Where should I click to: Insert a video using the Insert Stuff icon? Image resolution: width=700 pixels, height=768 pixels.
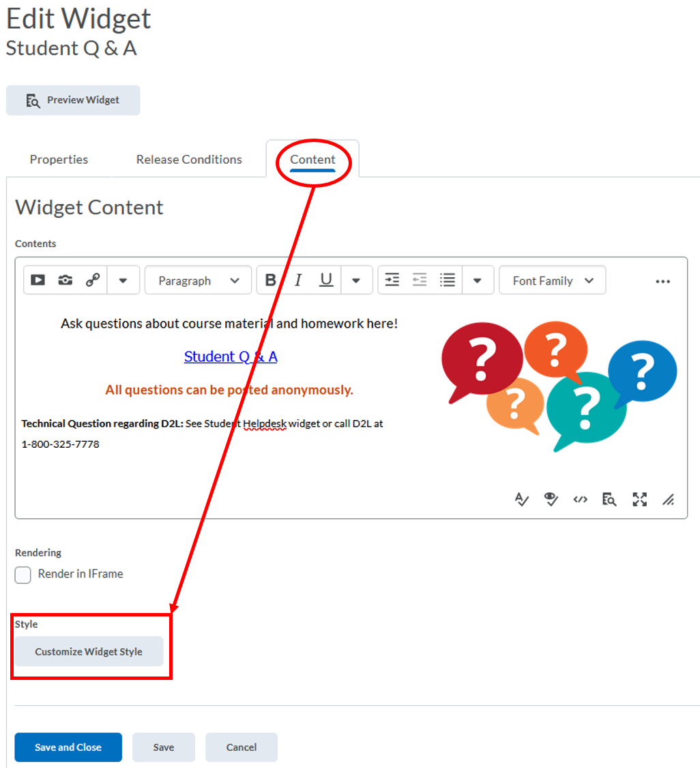[x=38, y=280]
